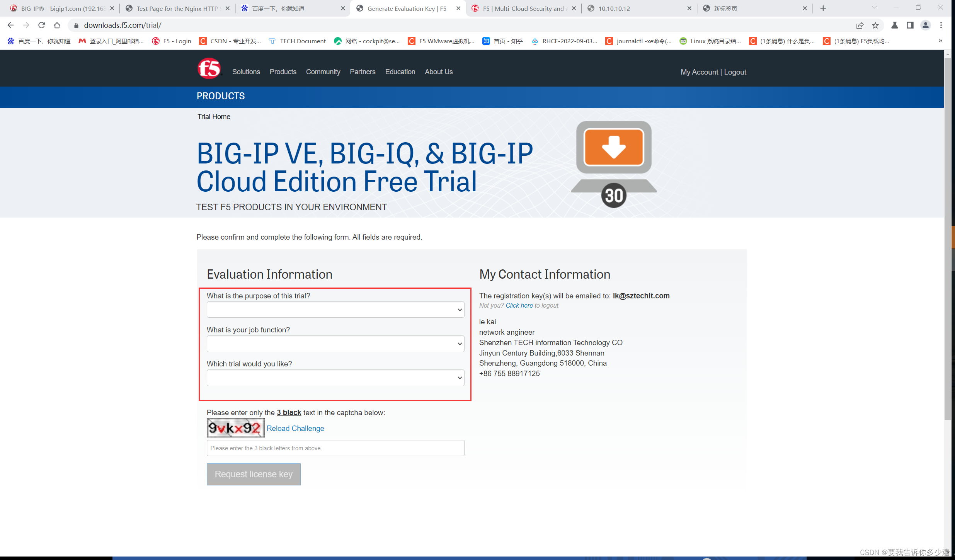Viewport: 955px width, 560px height.
Task: Open the TECH Document bookmark
Action: pos(297,41)
